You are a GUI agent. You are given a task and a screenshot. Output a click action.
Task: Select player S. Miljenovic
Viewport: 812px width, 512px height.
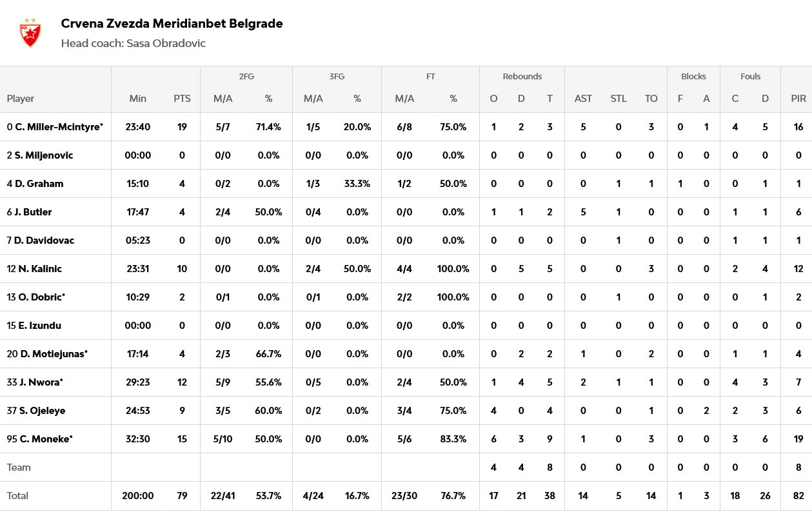coord(44,155)
